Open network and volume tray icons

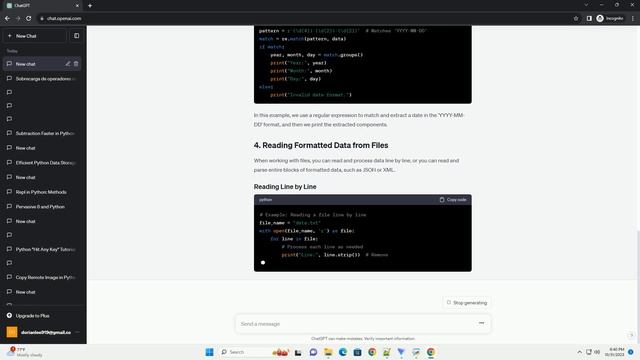pyautogui.click(x=593, y=352)
